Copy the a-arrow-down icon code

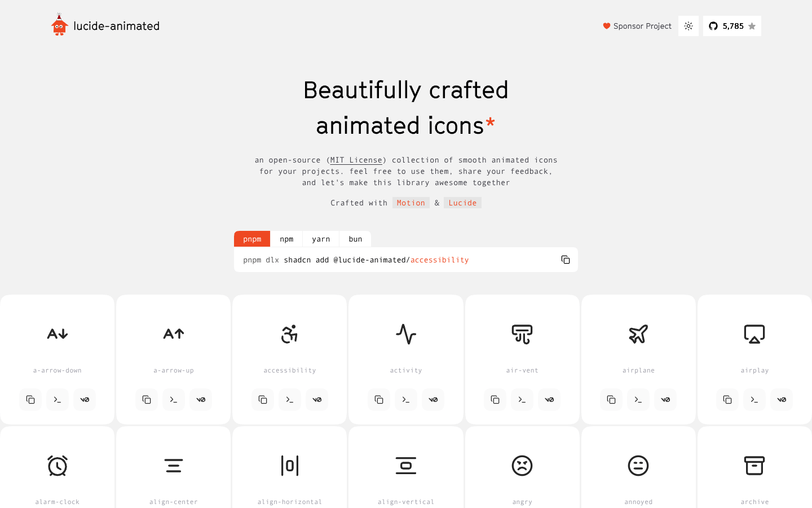coord(30,400)
